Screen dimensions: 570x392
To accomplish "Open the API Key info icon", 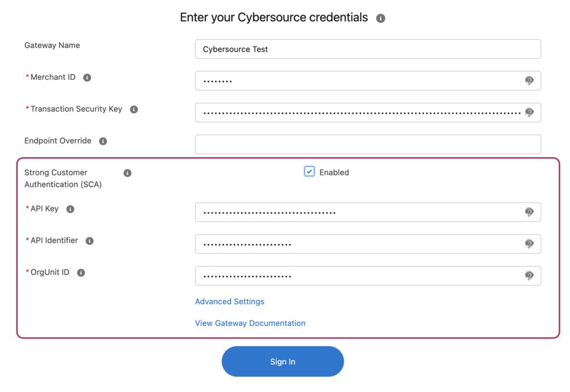I will (70, 209).
